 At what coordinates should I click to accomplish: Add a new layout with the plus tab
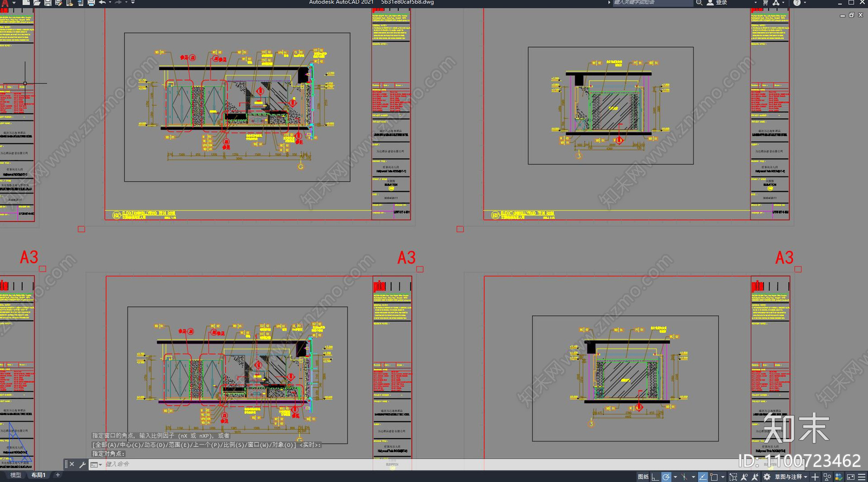(x=58, y=475)
